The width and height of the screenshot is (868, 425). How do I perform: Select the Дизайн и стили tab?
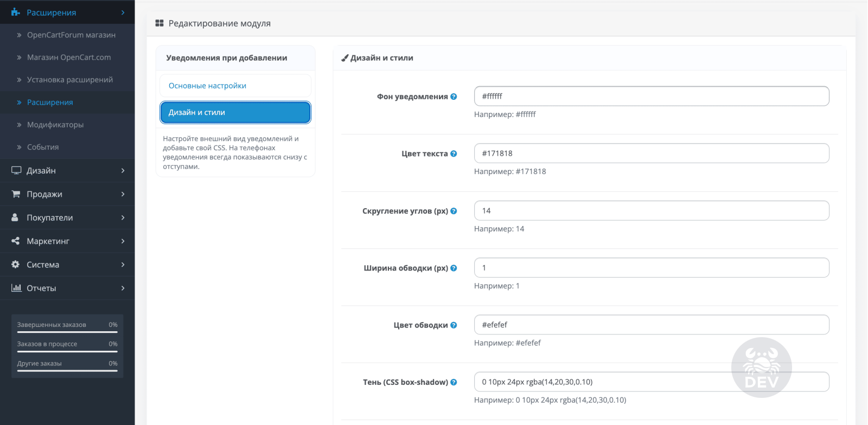coord(235,112)
